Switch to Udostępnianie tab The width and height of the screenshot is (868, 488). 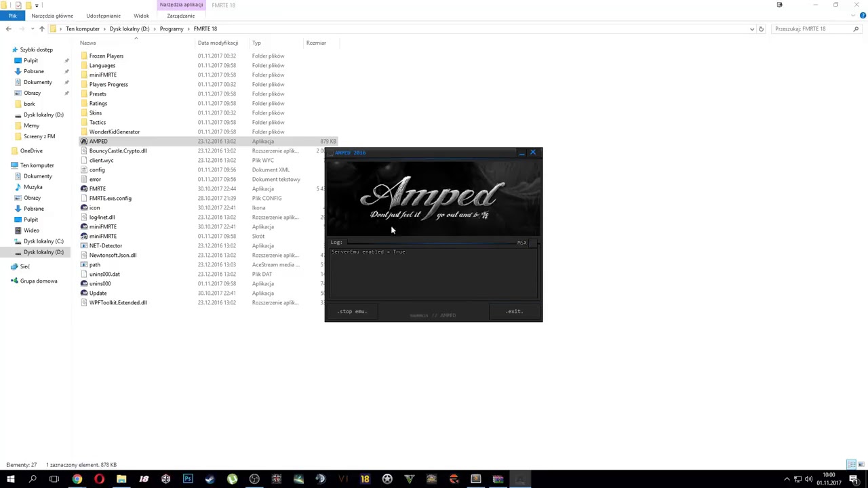tap(103, 16)
